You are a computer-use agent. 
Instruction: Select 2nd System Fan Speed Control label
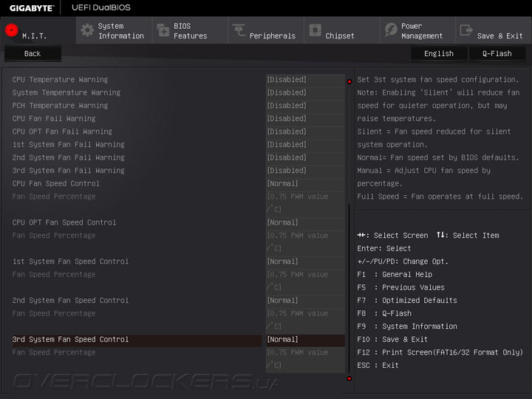[x=71, y=301]
